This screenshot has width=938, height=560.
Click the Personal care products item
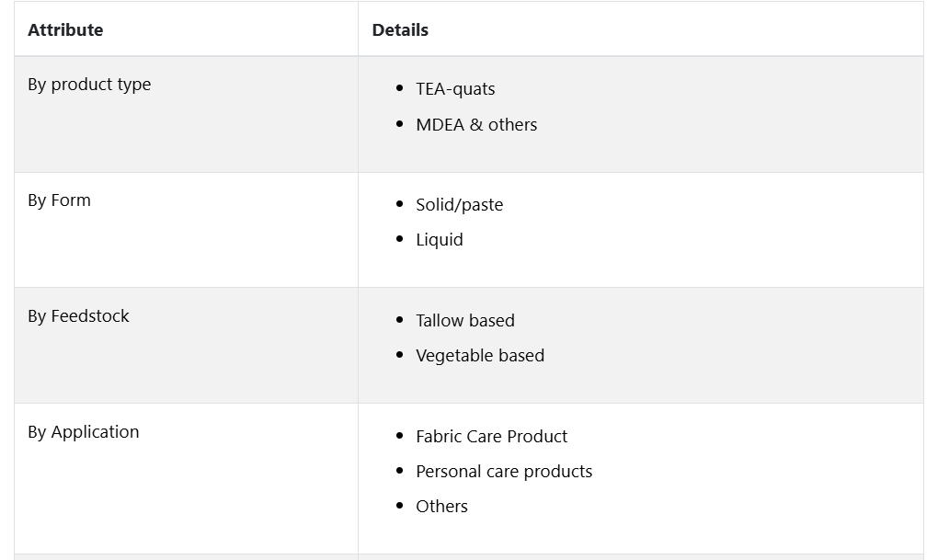pos(504,472)
